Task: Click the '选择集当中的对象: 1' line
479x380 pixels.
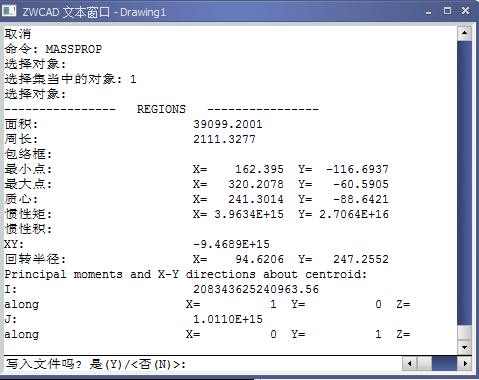Action: 70,79
